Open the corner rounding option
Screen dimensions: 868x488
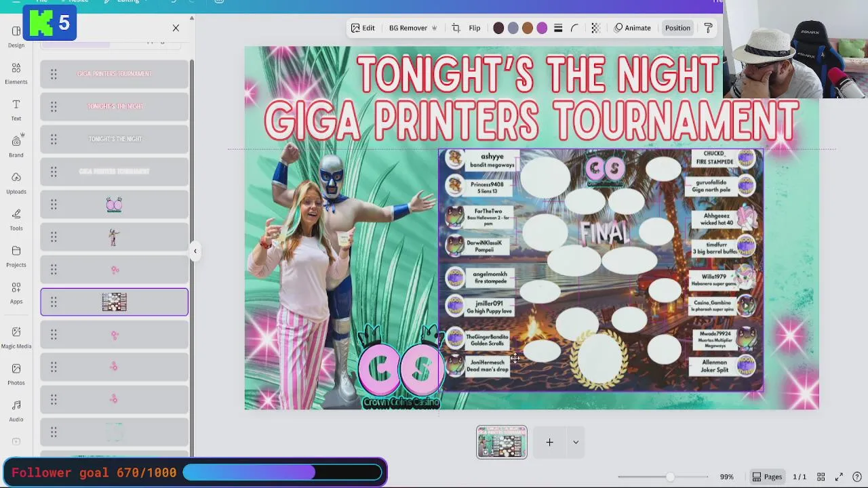[x=575, y=28]
